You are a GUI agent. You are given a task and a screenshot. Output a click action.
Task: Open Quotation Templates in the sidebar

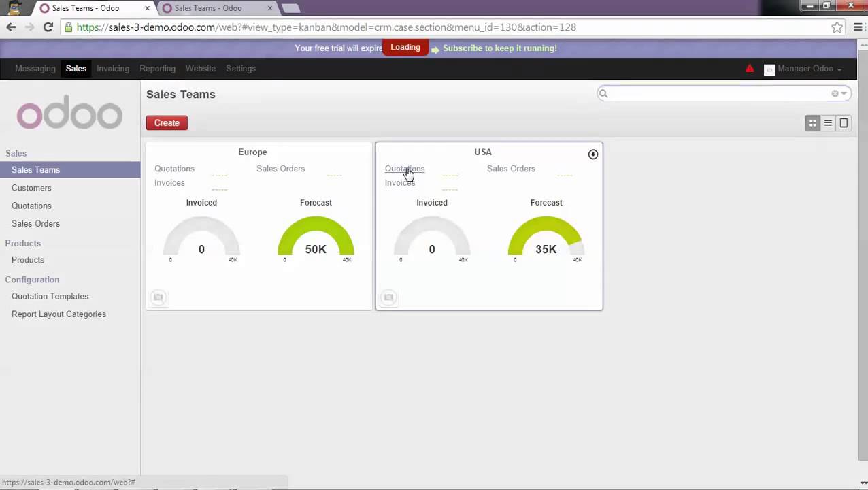coord(50,297)
